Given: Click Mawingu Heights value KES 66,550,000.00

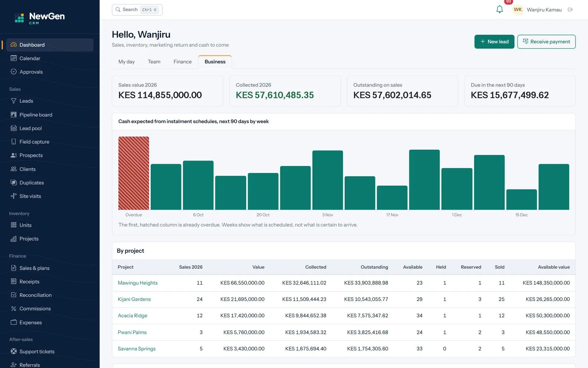Looking at the screenshot, I should (242, 283).
